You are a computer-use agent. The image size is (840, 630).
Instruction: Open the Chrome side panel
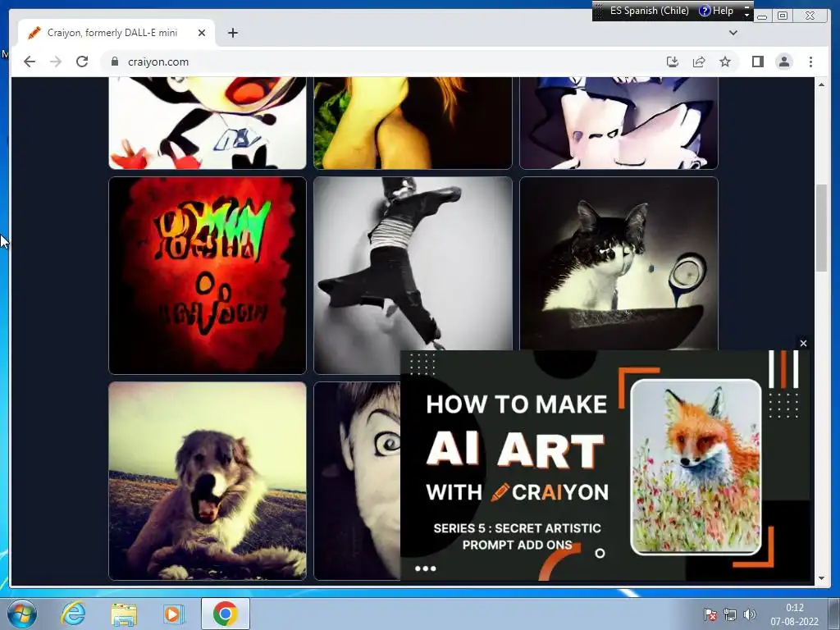pos(757,62)
